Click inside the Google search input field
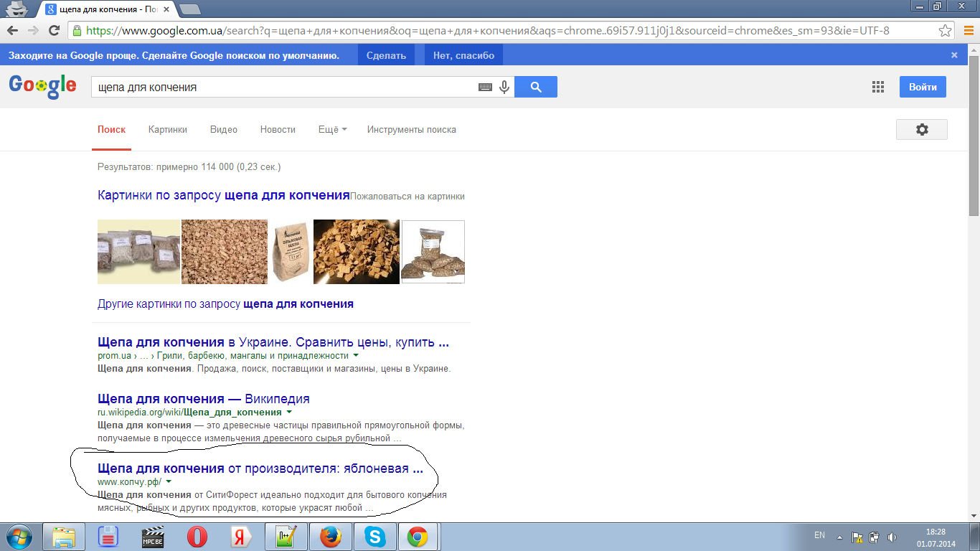This screenshot has height=551, width=980. tap(285, 87)
